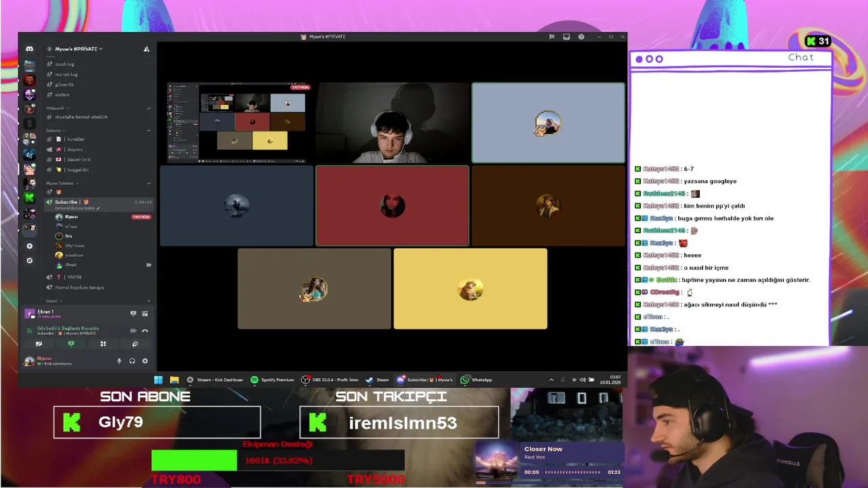Screen dimensions: 868x488
Task: Open the green Kick server icon
Action: (x=29, y=197)
